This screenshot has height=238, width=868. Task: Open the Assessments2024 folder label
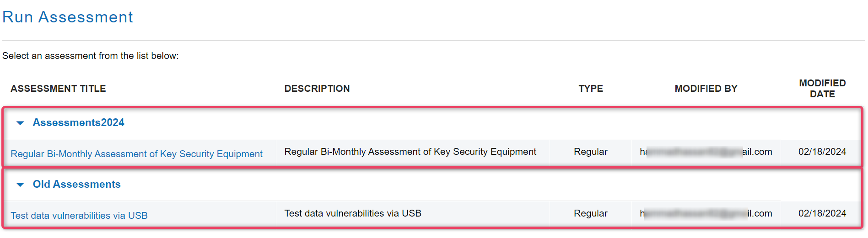[78, 122]
